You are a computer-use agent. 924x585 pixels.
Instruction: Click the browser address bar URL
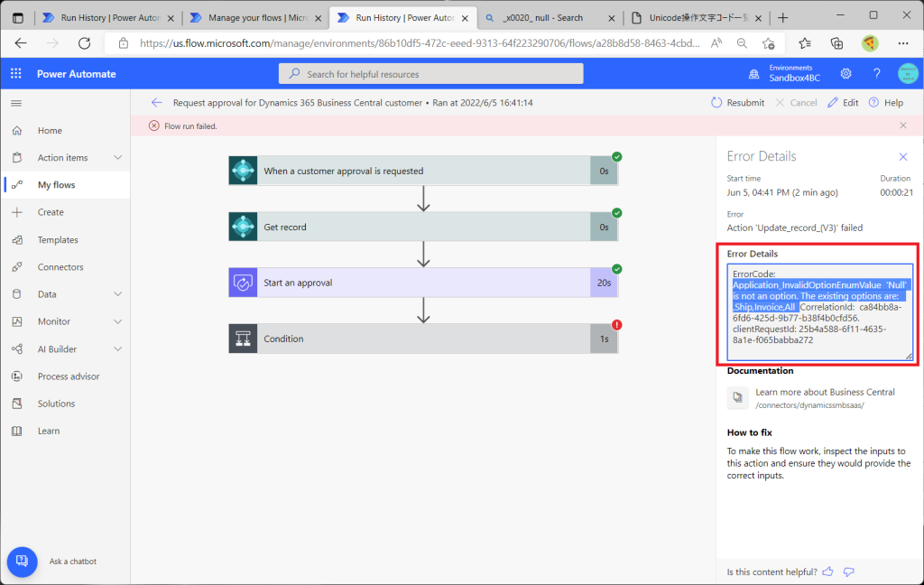(420, 43)
